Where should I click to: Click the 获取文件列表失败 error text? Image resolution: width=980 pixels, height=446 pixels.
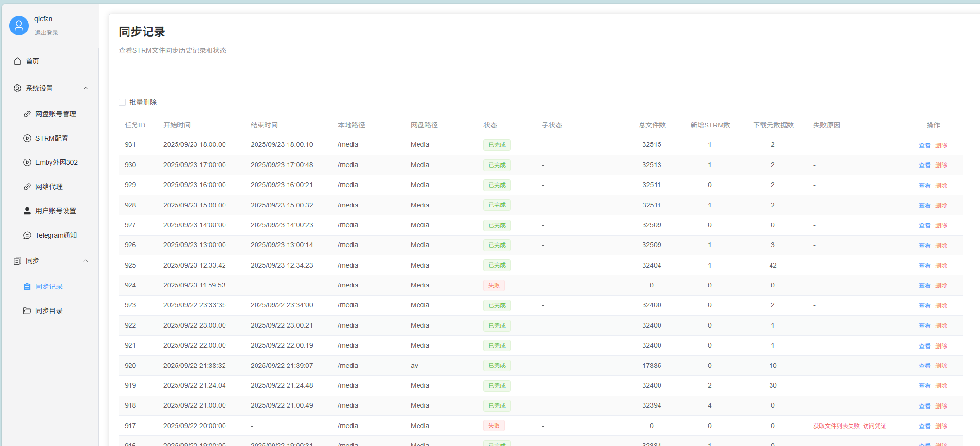click(x=853, y=426)
